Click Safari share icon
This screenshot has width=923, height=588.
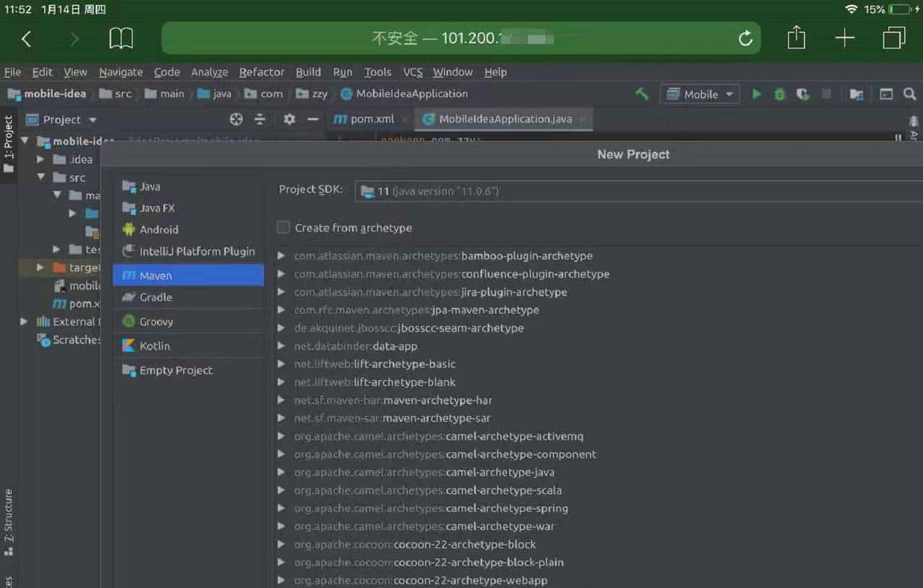point(796,38)
